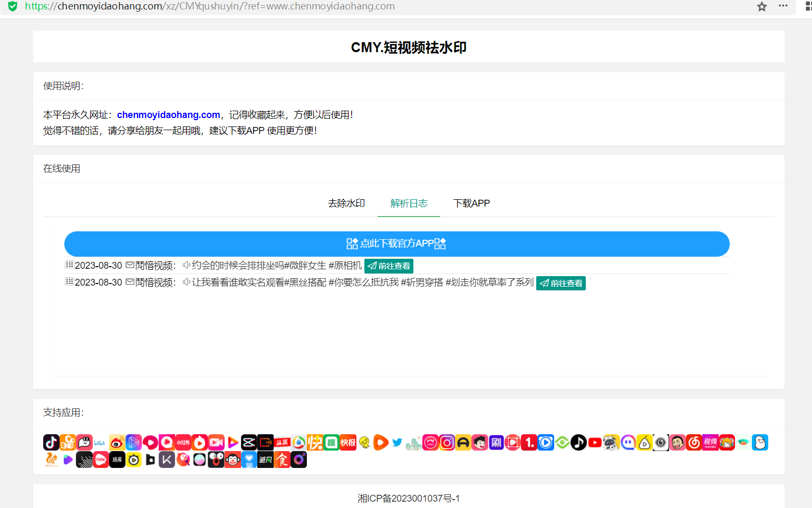
Task: Click the UC Browser icon
Action: (51, 460)
